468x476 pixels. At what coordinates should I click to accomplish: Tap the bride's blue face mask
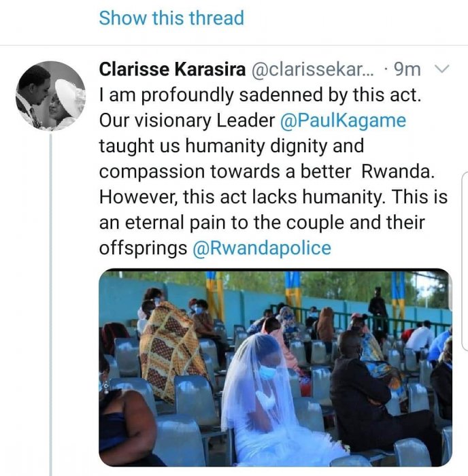tap(269, 371)
